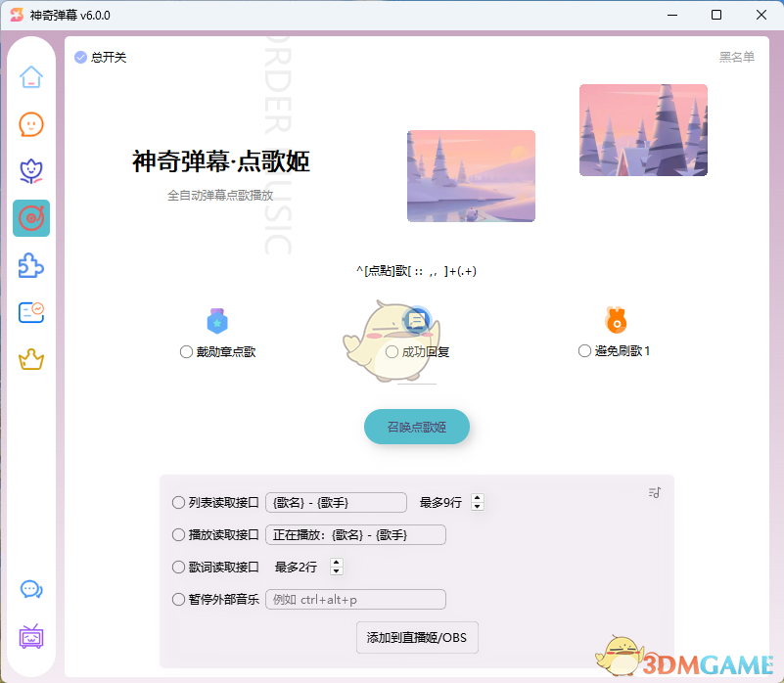Increase the 最多9行 line count
This screenshot has width=784, height=683.
point(477,497)
